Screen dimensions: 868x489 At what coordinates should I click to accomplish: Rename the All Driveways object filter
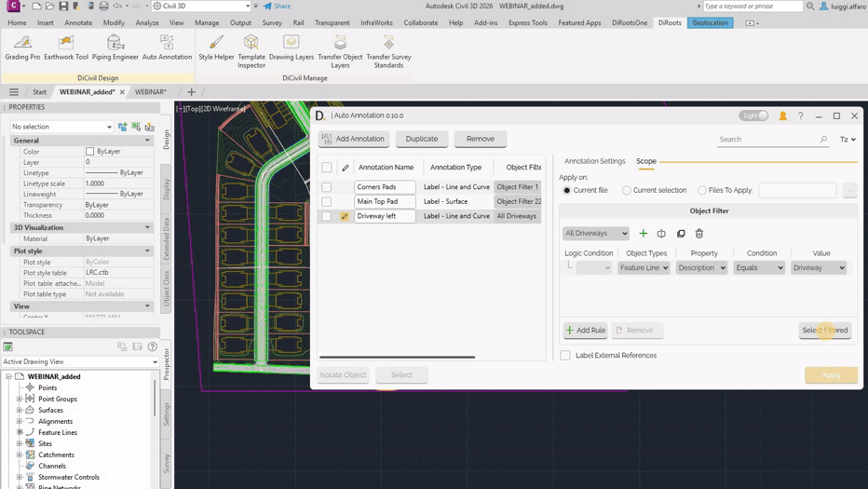661,233
